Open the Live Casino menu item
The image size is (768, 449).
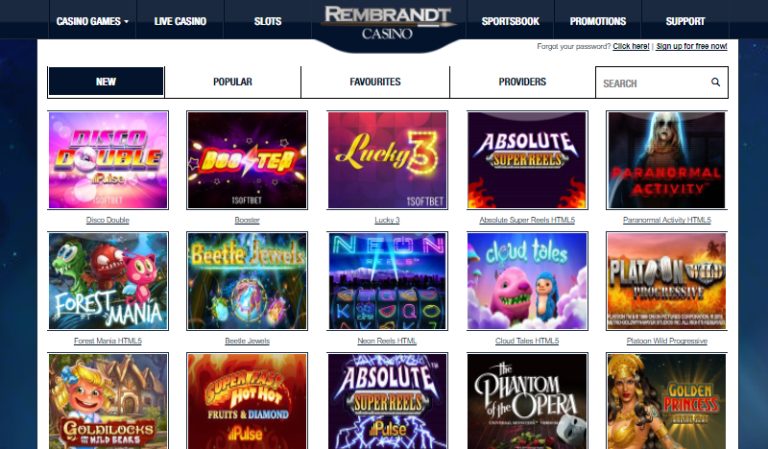coord(180,21)
